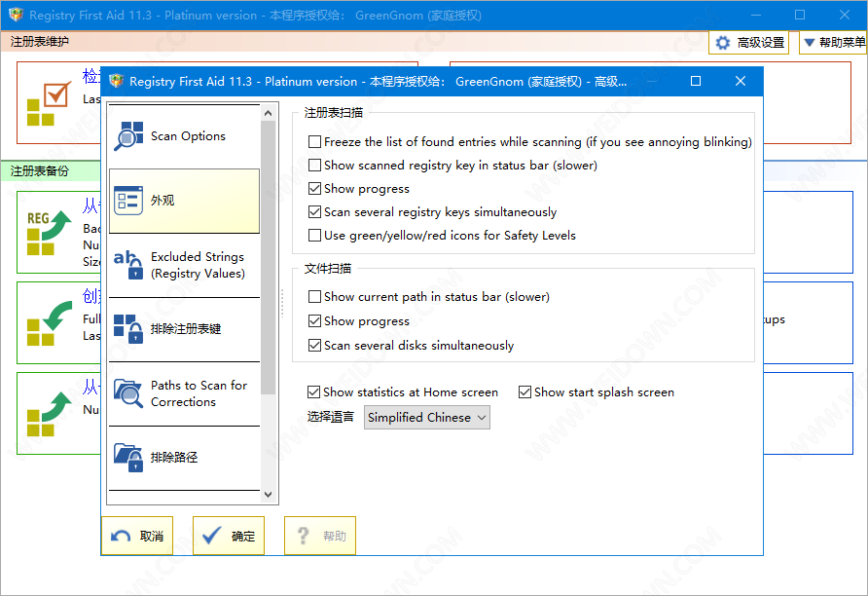Click the 排除路径 folder lock icon
868x596 pixels.
point(128,458)
